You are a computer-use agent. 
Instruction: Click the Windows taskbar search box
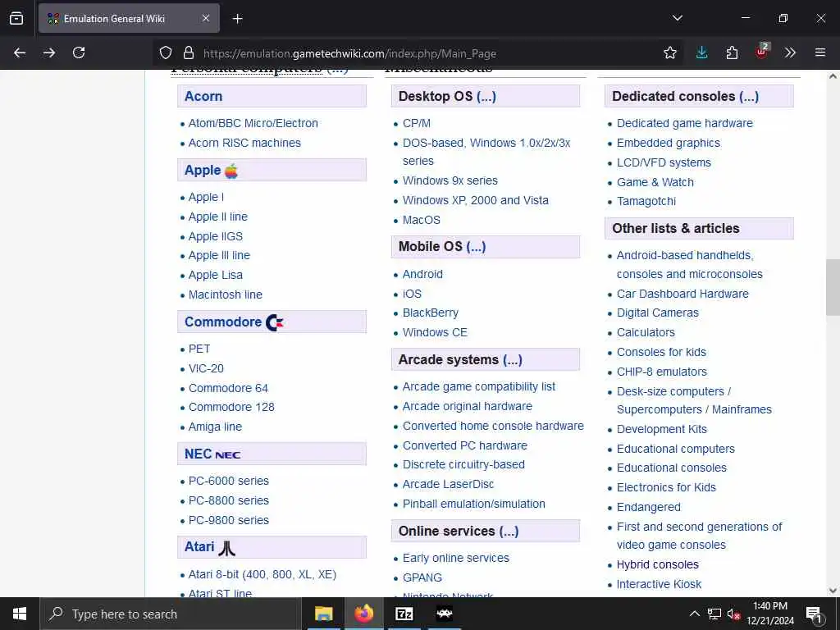click(171, 614)
